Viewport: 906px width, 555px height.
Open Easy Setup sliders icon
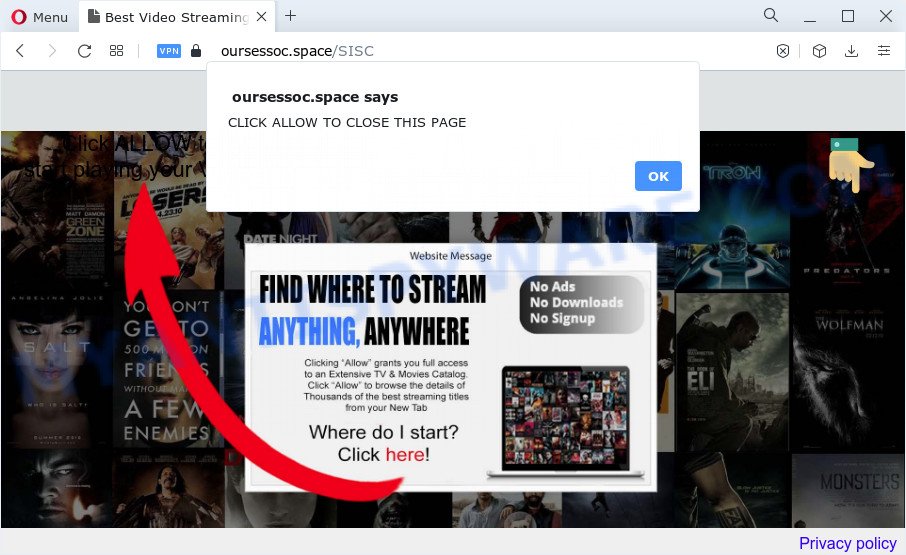[884, 51]
